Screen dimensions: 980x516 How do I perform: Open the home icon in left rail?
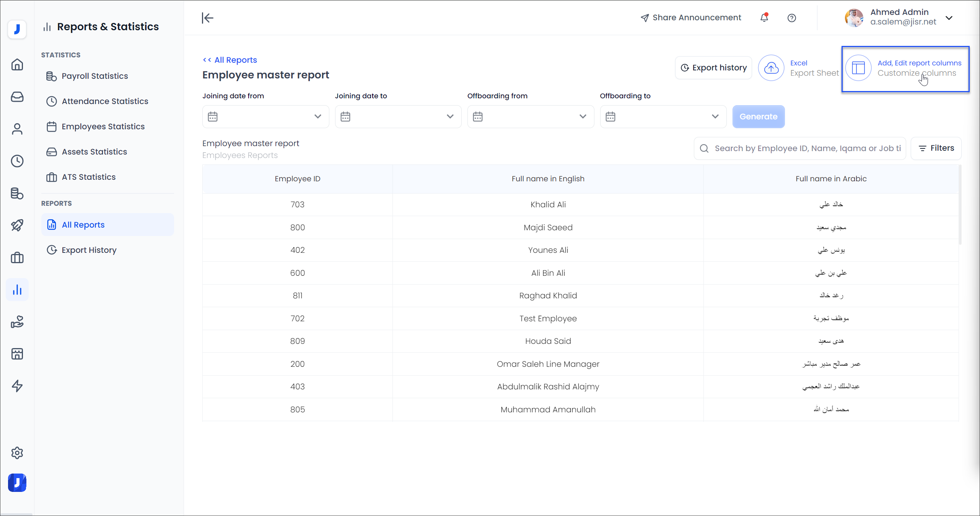pos(17,65)
